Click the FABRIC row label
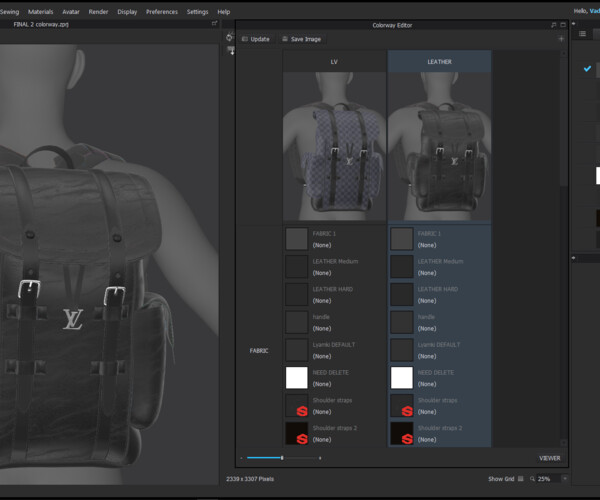 [259, 350]
